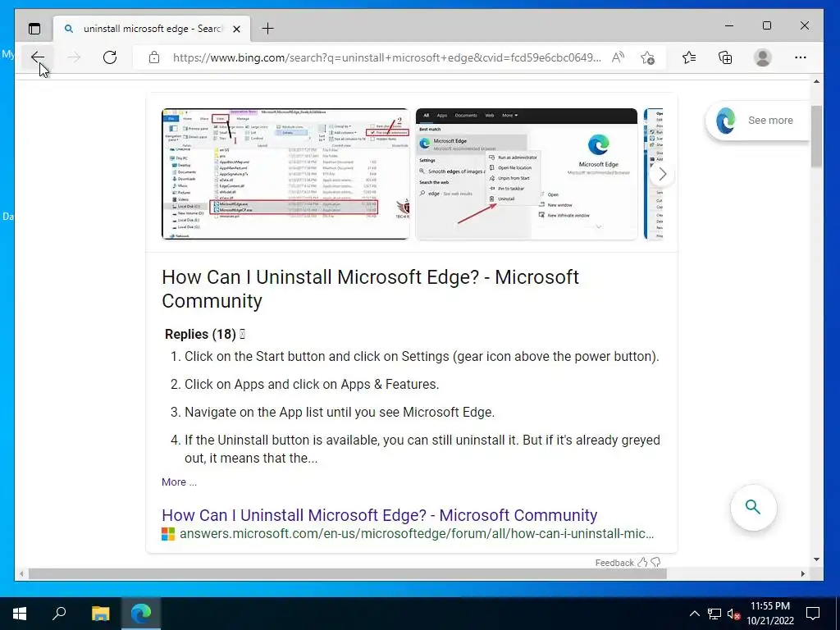This screenshot has width=840, height=630.
Task: Select the uninstall microsoft edge tab
Action: click(152, 29)
